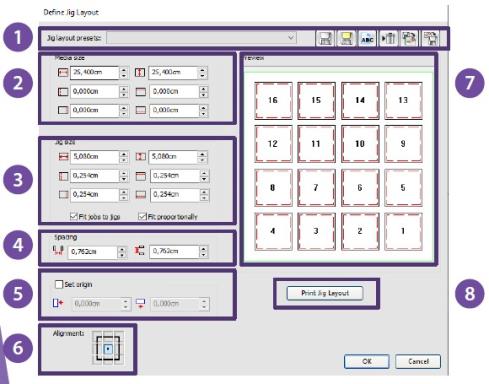Select jig 13 in the preview

click(403, 101)
